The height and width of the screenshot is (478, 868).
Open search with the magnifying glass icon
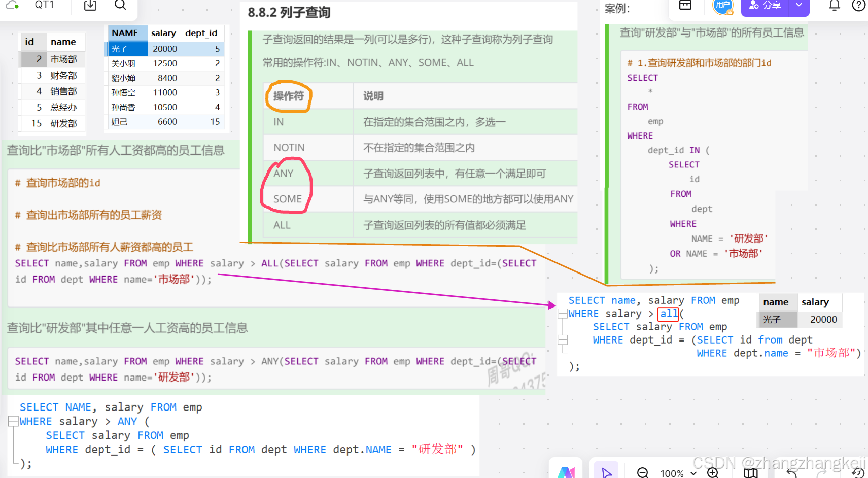tap(120, 6)
